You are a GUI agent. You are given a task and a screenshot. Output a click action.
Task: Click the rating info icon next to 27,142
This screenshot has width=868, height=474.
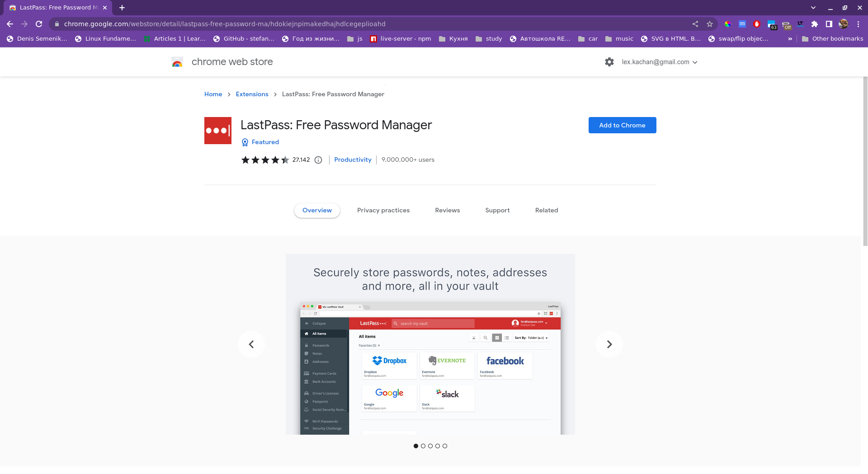tap(318, 160)
